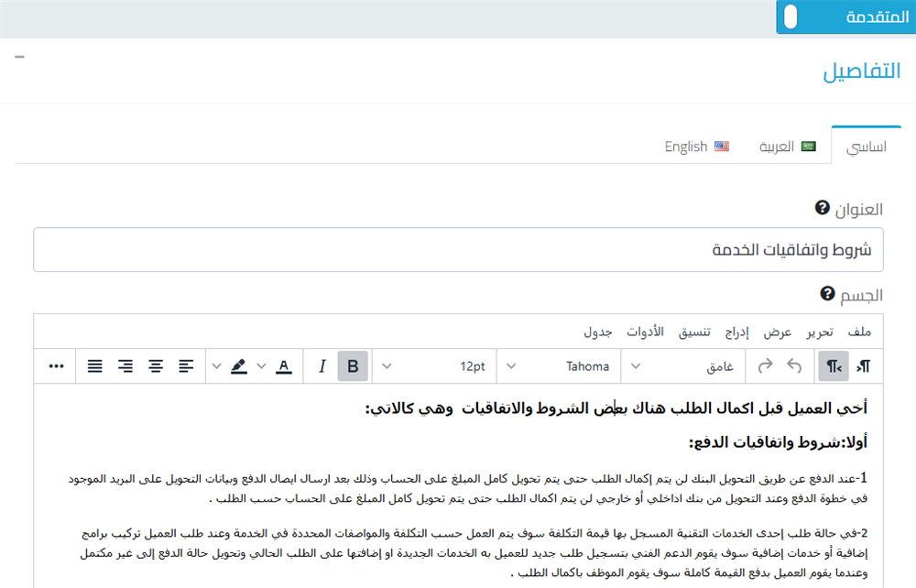Click the help icon beside العنوان
This screenshot has height=588, width=916.
[822, 209]
